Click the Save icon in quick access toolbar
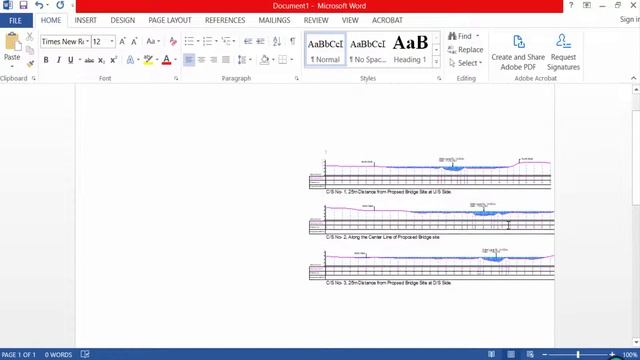The width and height of the screenshot is (640, 360). point(23,5)
